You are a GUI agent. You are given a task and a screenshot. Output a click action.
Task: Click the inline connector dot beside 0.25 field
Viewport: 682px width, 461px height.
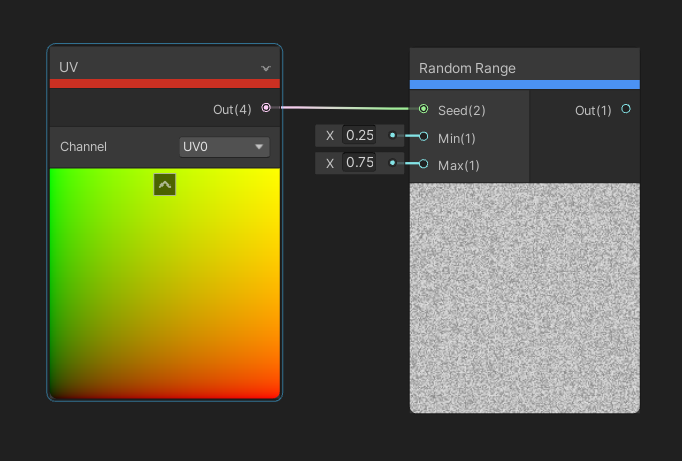pyautogui.click(x=392, y=135)
